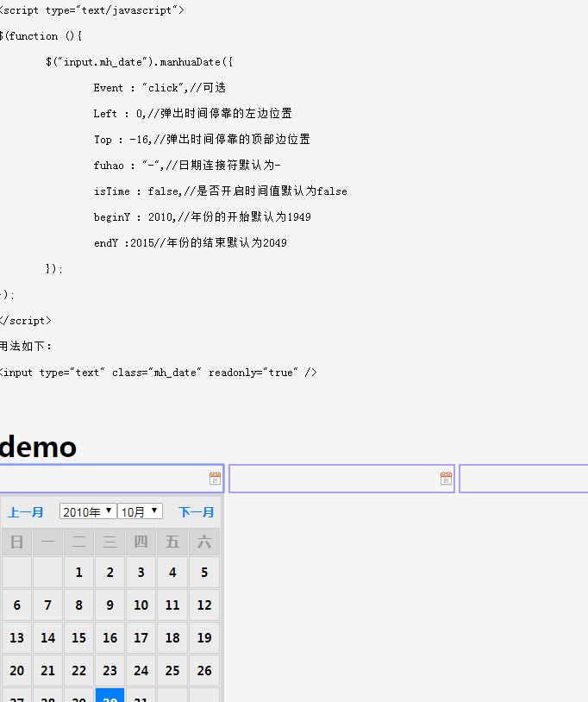Viewport: 588px width, 702px height.
Task: Click the 四 weekday header
Action: [x=141, y=542]
